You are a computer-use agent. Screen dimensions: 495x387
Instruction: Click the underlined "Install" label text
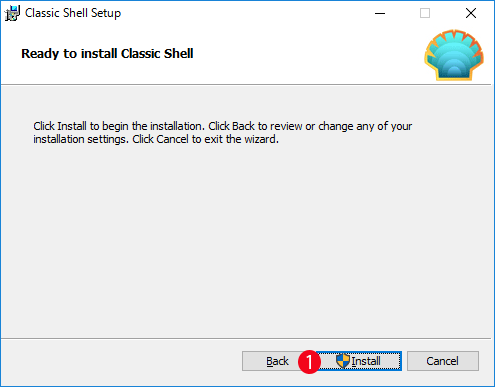tap(366, 361)
